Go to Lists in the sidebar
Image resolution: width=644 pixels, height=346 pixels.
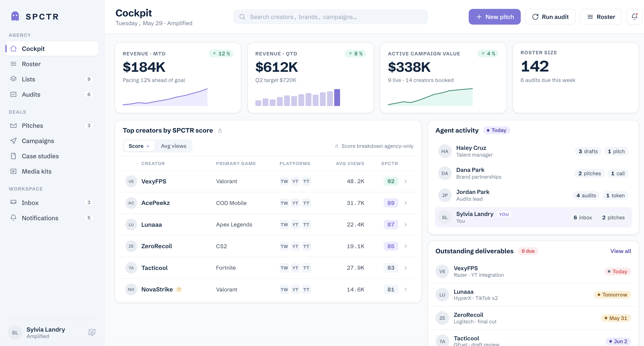point(52,79)
